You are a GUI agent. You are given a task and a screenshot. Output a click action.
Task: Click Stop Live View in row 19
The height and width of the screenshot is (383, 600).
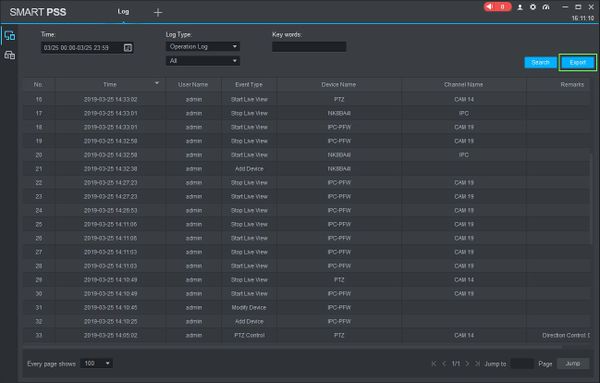(249, 141)
